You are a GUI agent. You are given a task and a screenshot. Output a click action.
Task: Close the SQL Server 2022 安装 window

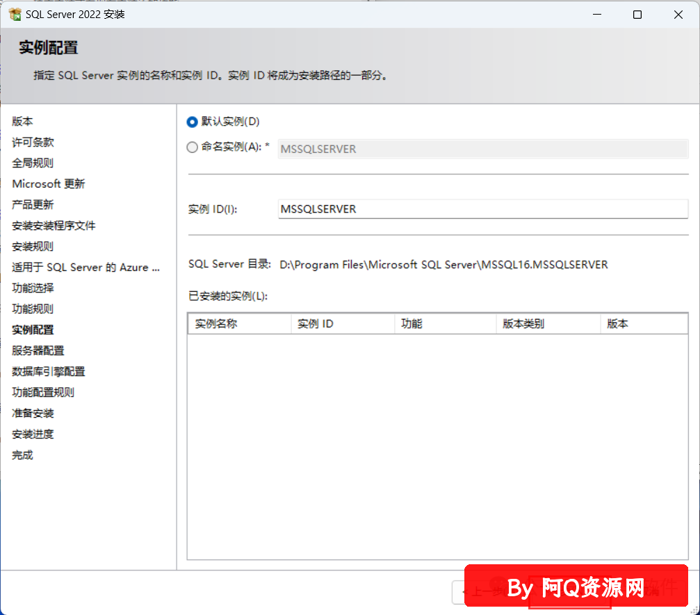click(x=678, y=15)
